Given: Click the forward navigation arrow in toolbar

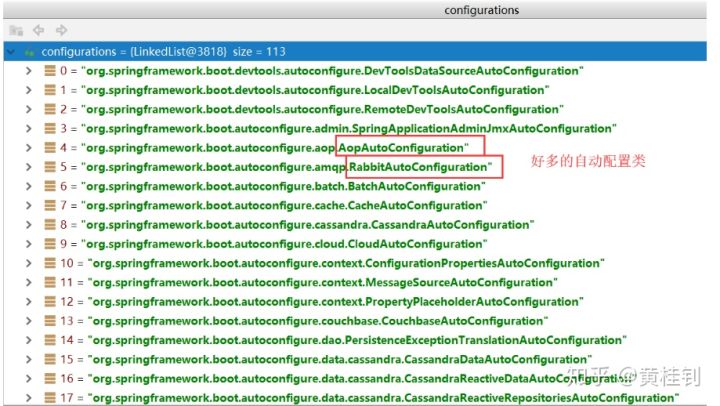Looking at the screenshot, I should (62, 30).
